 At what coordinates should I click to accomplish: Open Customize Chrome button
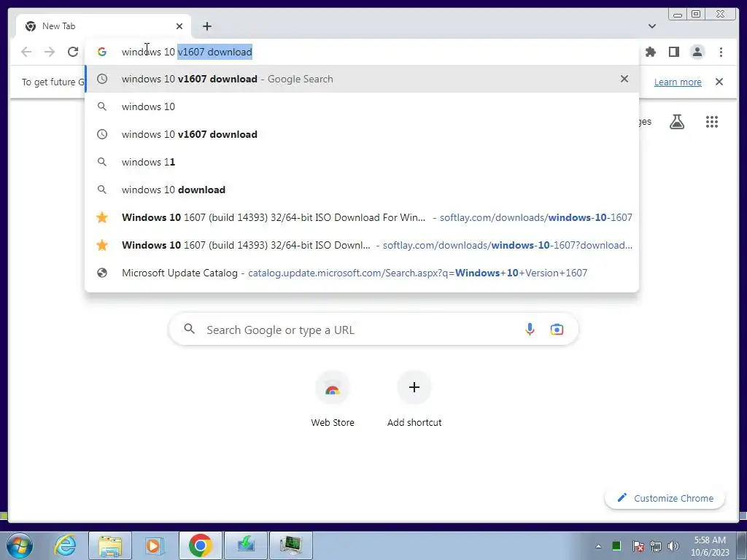click(665, 498)
